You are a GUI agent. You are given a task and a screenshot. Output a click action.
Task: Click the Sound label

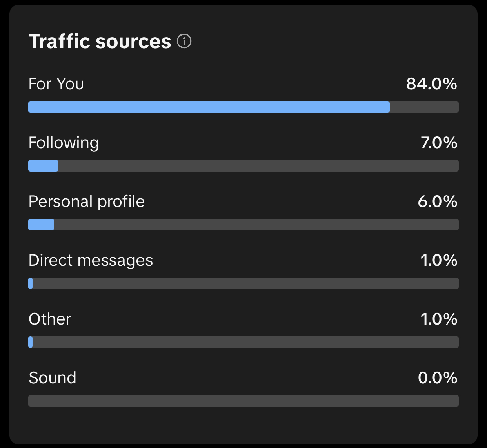[x=53, y=378]
